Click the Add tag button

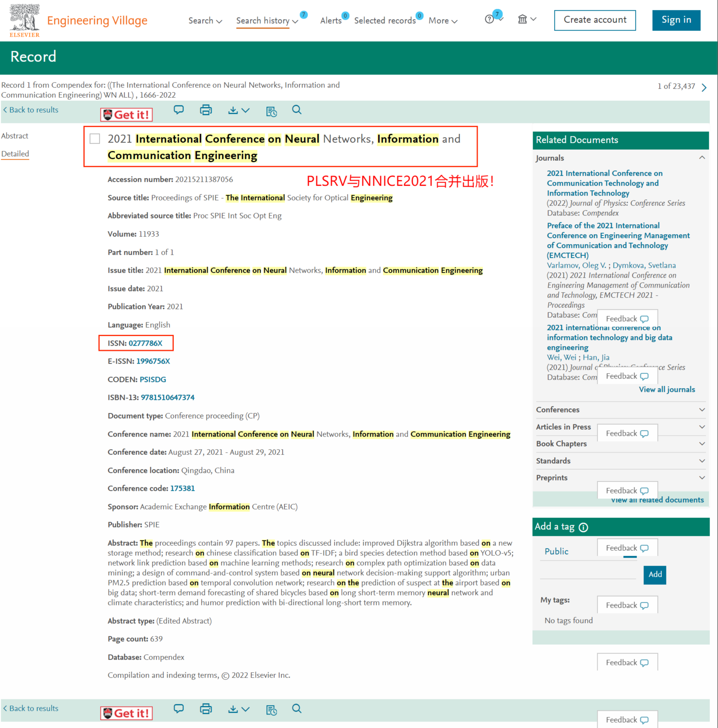pos(655,574)
